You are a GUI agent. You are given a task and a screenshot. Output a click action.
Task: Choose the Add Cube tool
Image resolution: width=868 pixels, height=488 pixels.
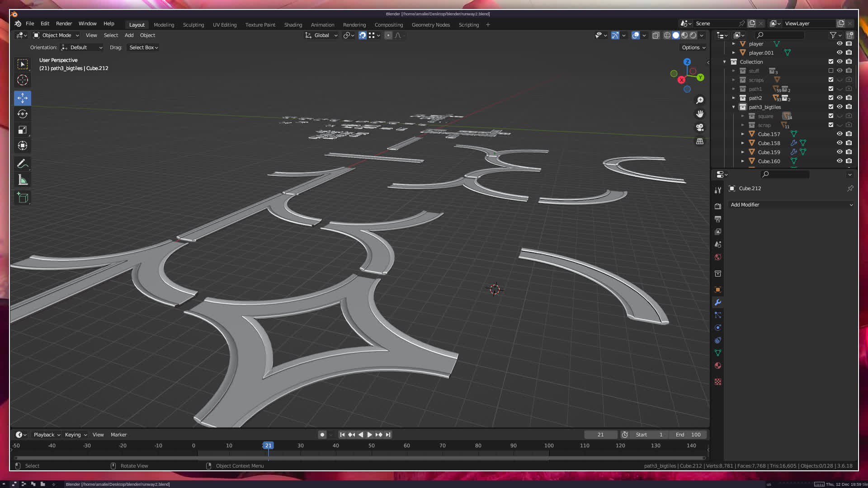23,197
